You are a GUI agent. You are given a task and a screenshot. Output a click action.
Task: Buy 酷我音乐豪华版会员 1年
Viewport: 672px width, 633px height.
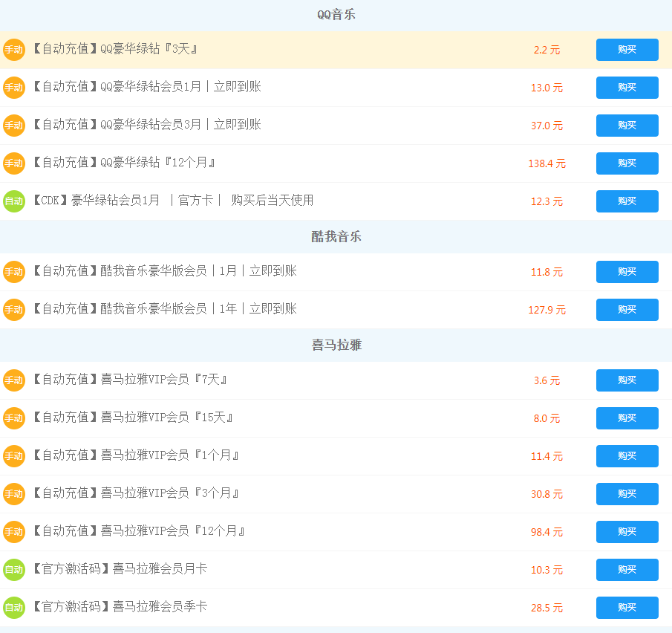(x=627, y=310)
